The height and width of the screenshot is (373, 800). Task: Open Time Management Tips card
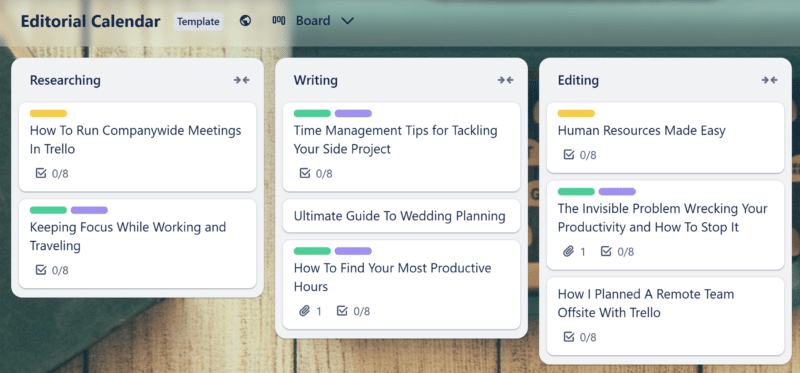[402, 147]
